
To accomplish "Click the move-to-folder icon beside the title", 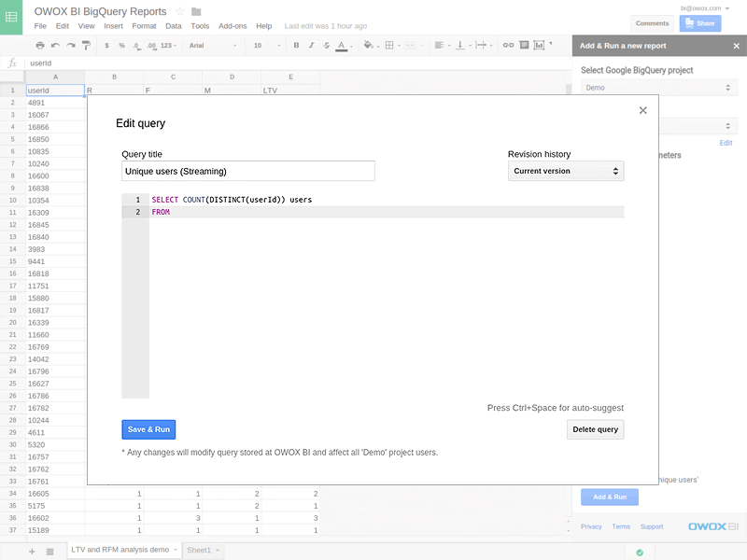I will point(196,11).
